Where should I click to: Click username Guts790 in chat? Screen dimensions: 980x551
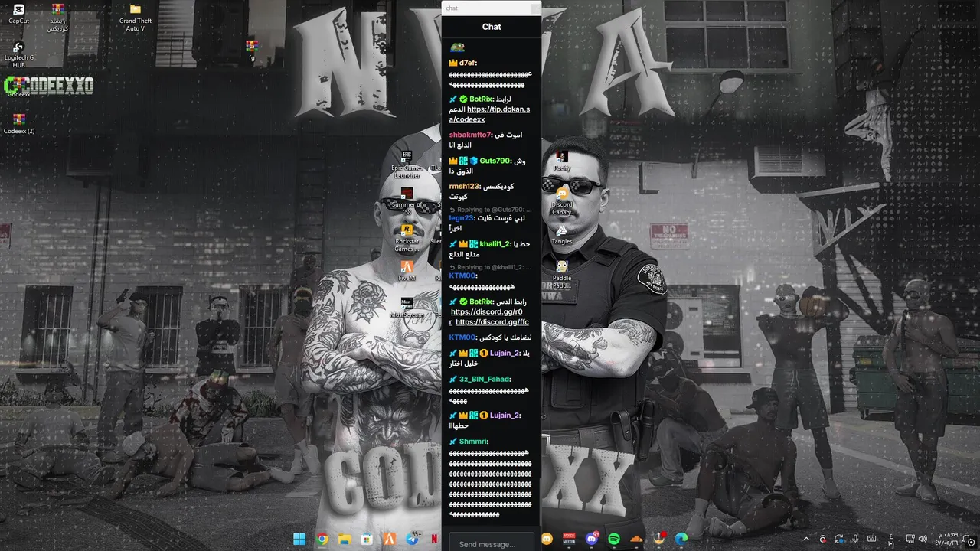[x=495, y=161]
